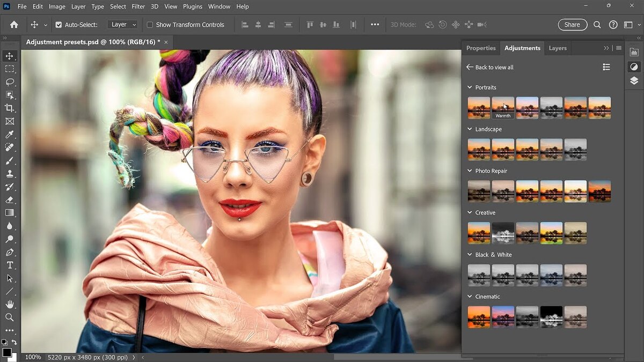Image resolution: width=644 pixels, height=362 pixels.
Task: Collapse the Black & White section
Action: point(470,254)
